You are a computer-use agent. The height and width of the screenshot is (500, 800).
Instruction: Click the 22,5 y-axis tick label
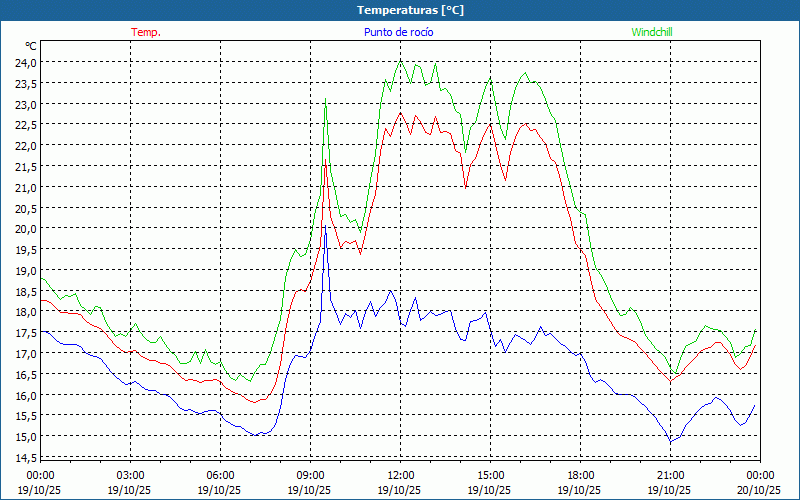coord(24,124)
